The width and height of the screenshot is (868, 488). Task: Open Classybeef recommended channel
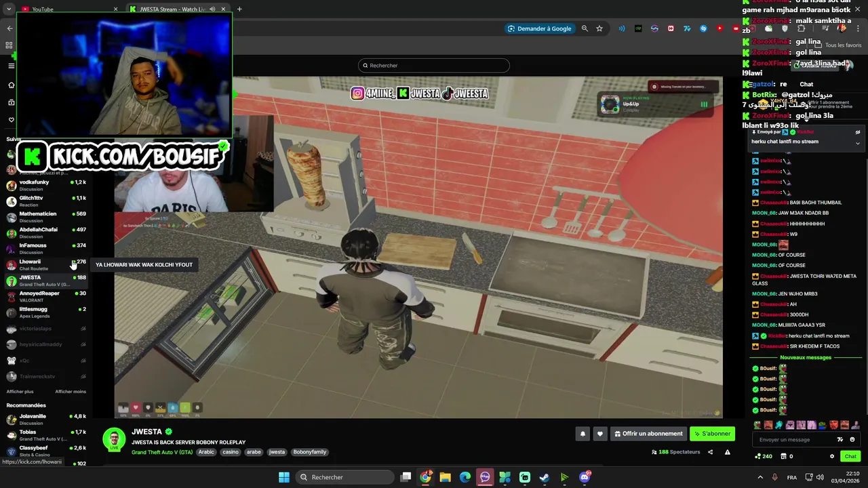tap(46, 451)
